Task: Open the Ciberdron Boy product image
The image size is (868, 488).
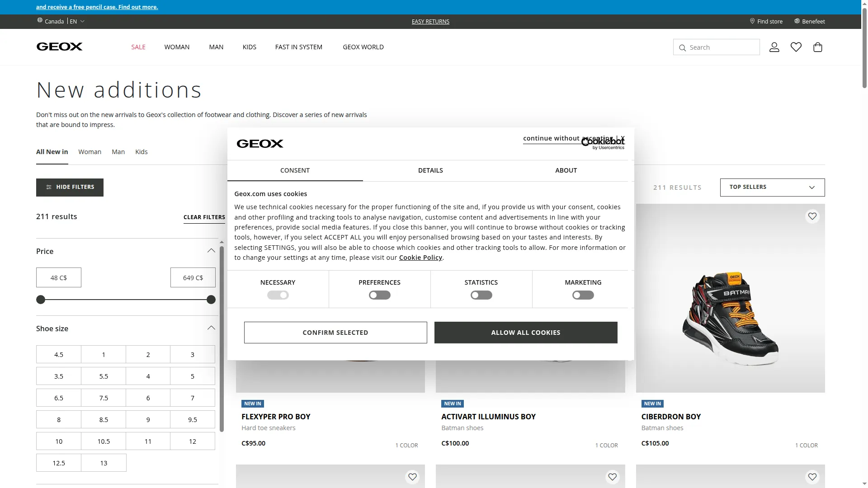Action: coord(730,298)
